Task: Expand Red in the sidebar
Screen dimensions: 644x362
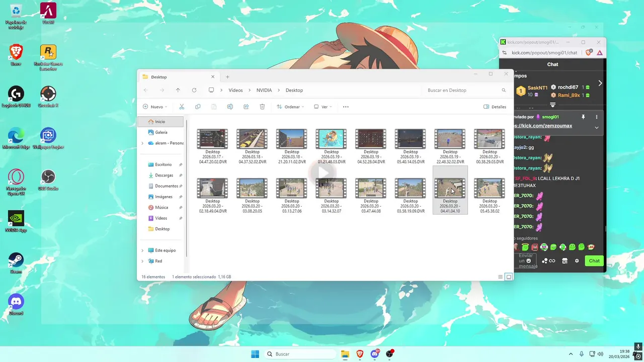Action: (142, 261)
